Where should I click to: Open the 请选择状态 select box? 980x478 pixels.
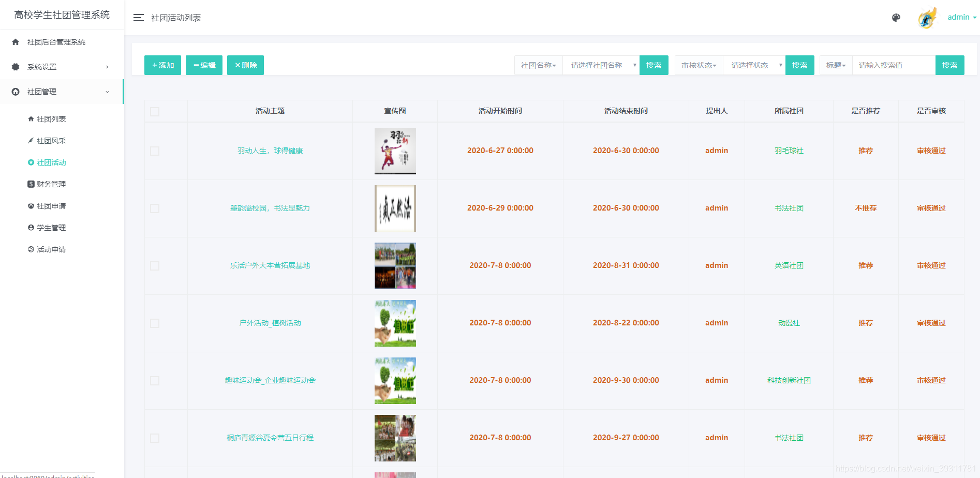(x=754, y=65)
